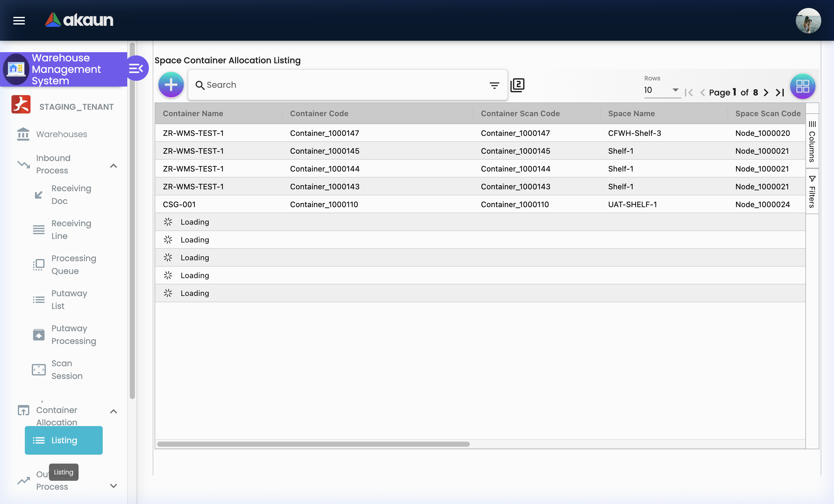The width and height of the screenshot is (834, 504).
Task: Click the purple plus add button
Action: (x=171, y=85)
